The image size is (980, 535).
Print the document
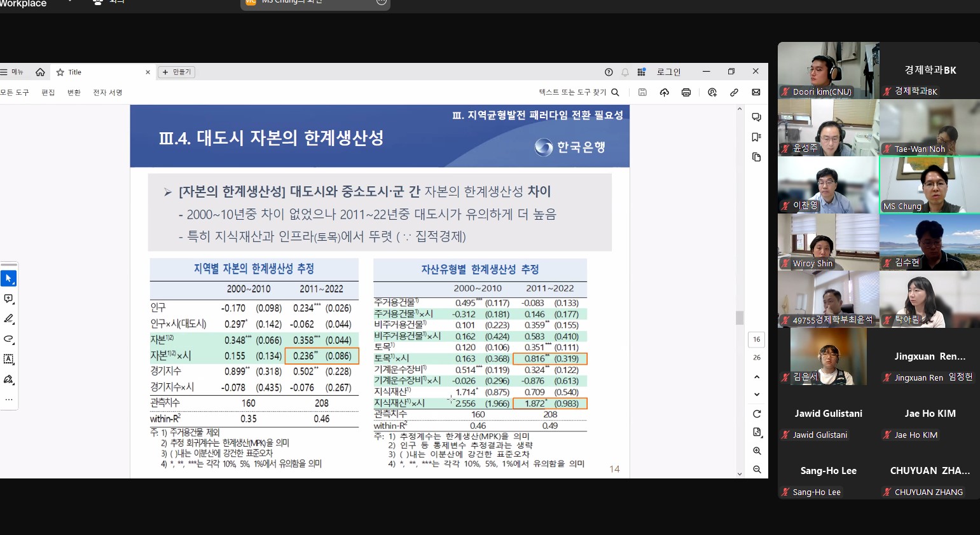(x=686, y=92)
